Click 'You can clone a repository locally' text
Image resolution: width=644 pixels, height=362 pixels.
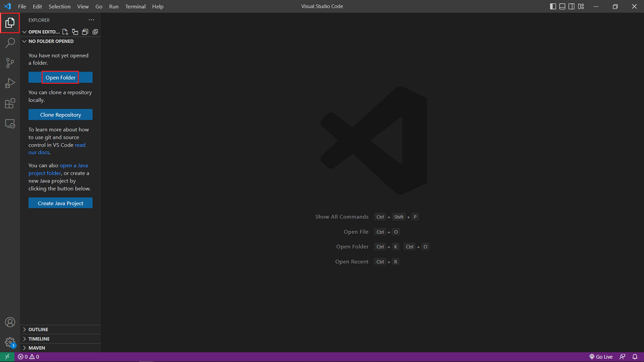tap(60, 96)
